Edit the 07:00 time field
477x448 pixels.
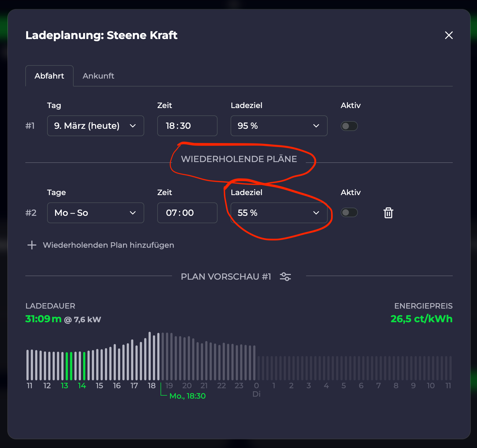click(x=187, y=213)
